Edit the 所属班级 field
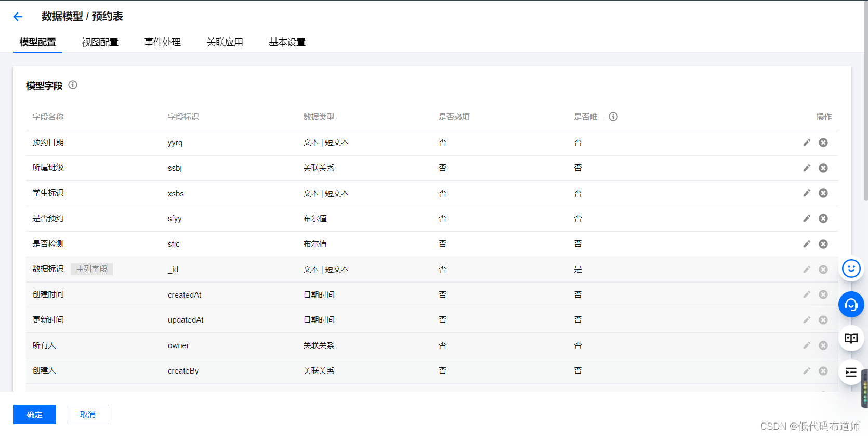The image size is (868, 436). point(807,168)
